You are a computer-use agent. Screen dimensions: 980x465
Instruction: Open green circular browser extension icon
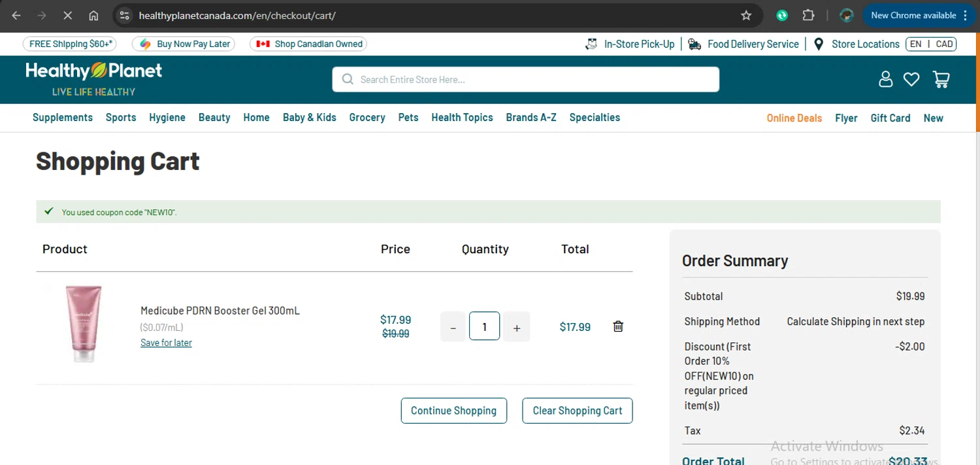coord(782,15)
